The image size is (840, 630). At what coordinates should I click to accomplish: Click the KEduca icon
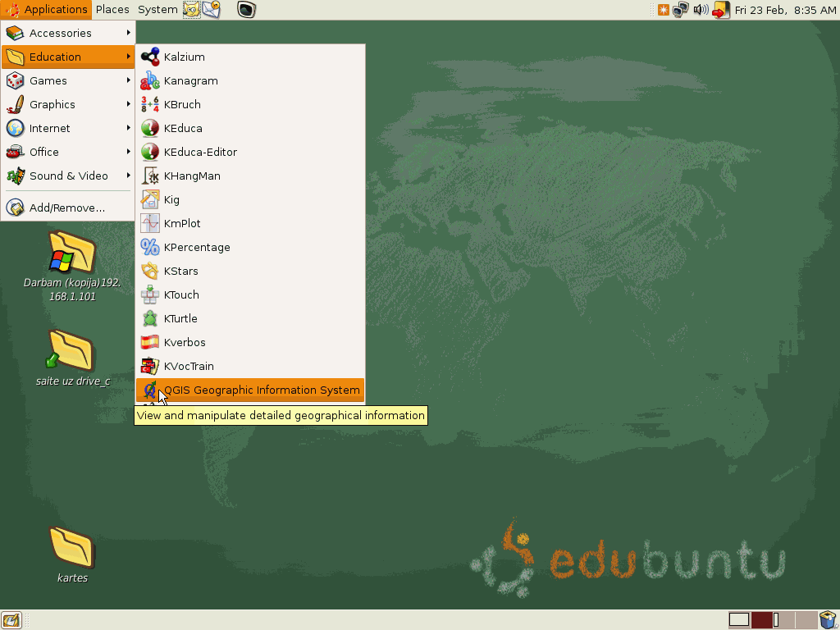150,128
